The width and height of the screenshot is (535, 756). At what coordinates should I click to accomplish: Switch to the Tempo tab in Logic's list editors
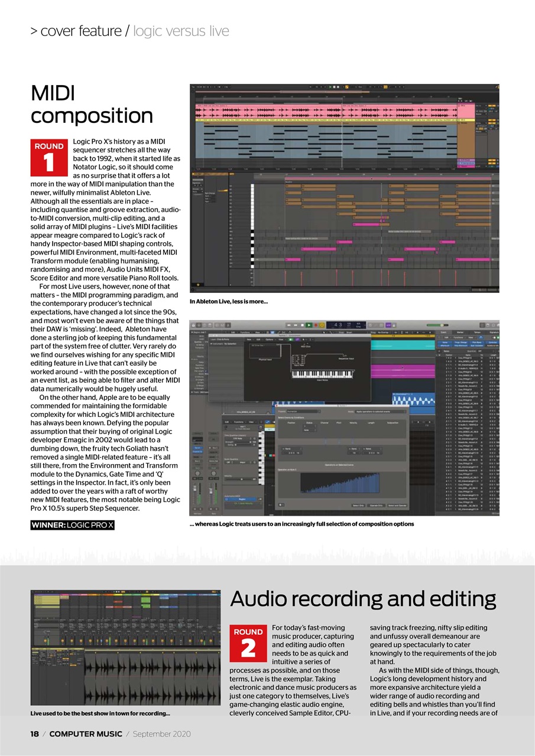point(477,333)
